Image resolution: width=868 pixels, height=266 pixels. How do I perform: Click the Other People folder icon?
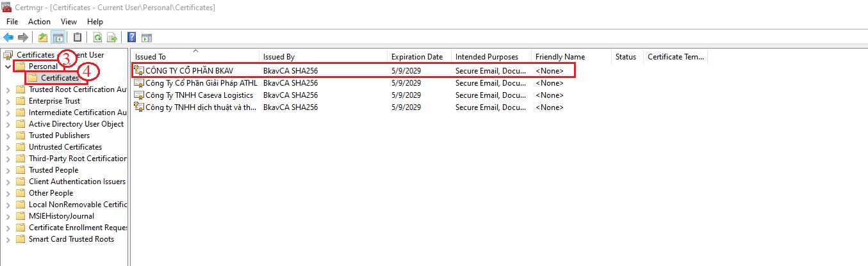coord(20,193)
